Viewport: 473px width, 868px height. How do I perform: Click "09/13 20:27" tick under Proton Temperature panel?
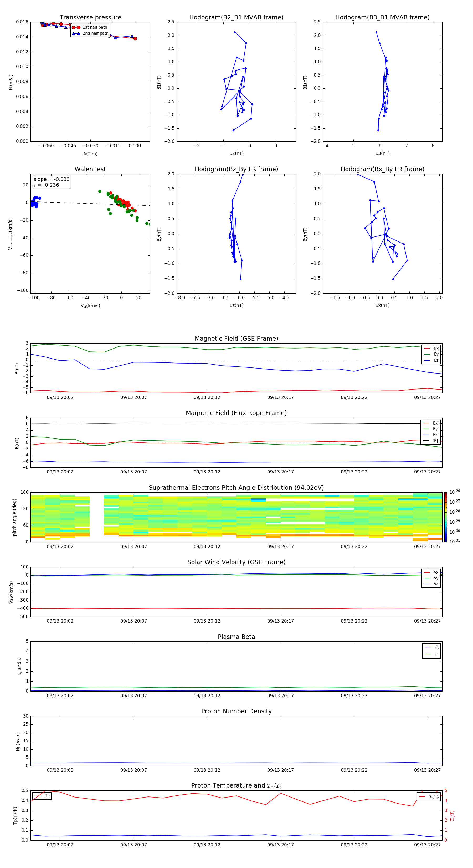427,845
